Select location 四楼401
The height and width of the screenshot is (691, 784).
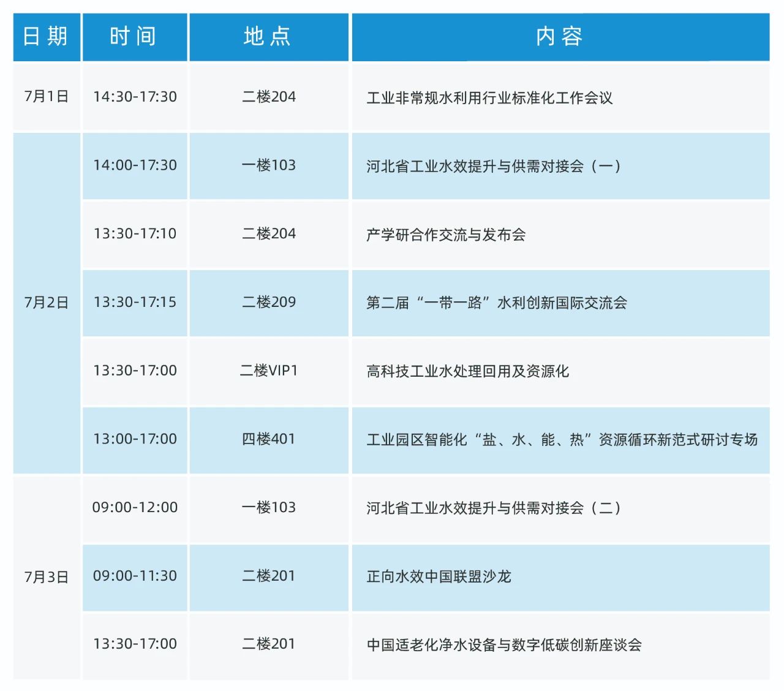[269, 439]
